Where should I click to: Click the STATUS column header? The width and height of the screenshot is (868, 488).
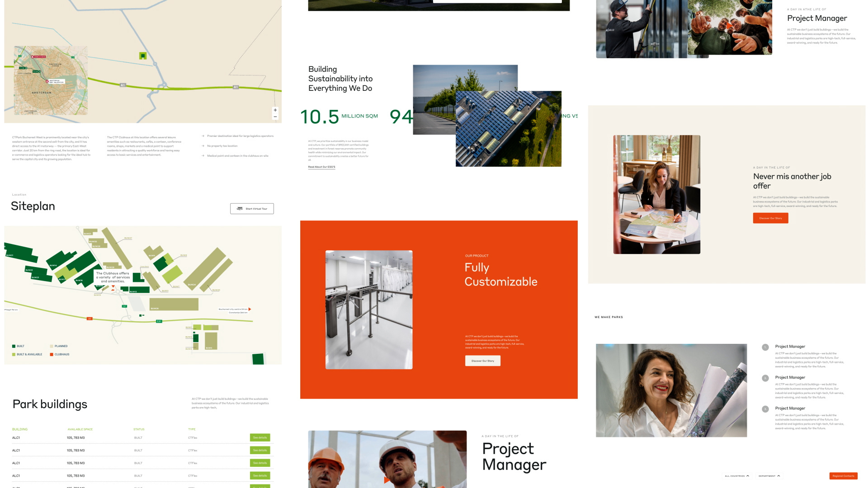139,429
